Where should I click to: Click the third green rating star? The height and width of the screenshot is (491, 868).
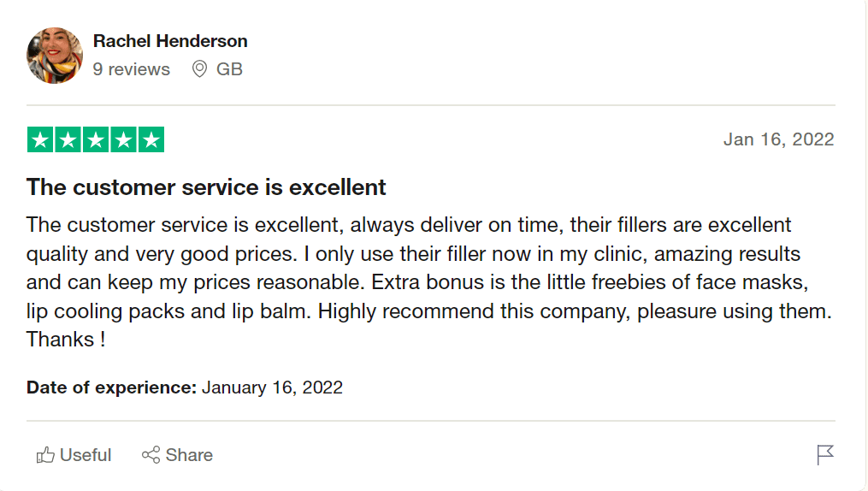tap(96, 139)
